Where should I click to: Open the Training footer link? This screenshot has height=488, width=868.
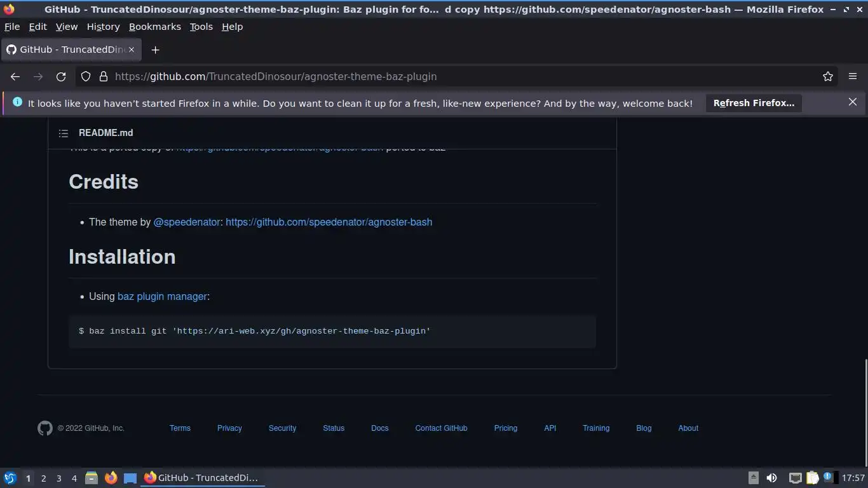click(x=596, y=428)
